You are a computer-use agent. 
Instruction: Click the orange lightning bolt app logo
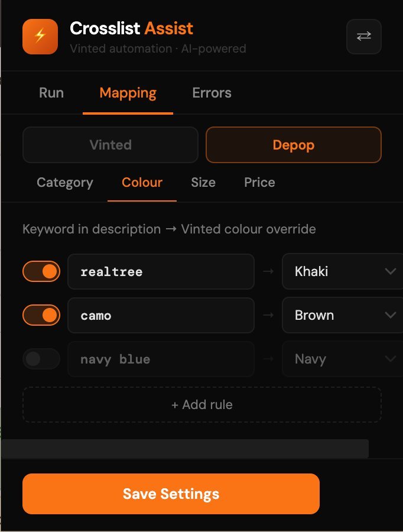pyautogui.click(x=40, y=37)
